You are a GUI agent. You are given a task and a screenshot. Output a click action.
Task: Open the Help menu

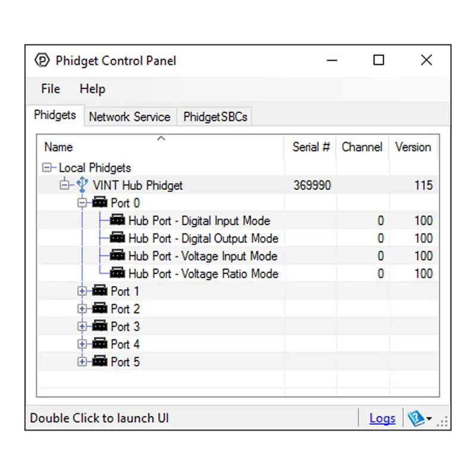coord(92,89)
